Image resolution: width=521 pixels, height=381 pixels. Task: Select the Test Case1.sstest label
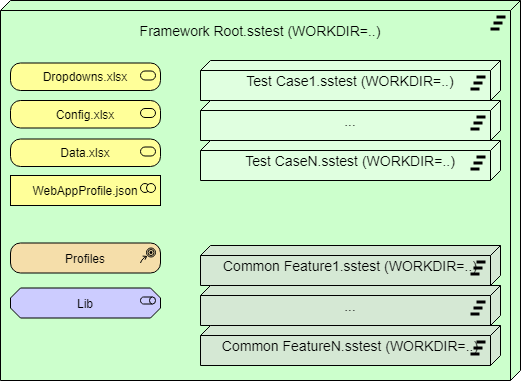350,81
